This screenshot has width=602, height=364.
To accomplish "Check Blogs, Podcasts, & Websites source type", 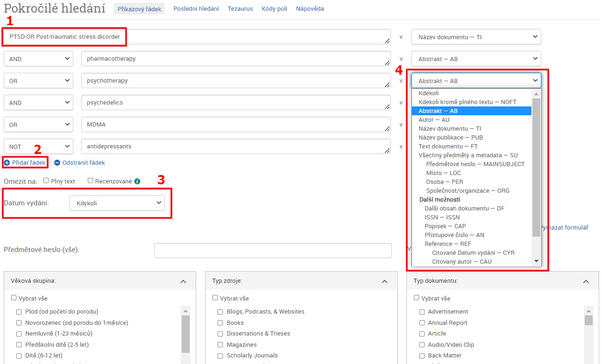I will pos(220,312).
